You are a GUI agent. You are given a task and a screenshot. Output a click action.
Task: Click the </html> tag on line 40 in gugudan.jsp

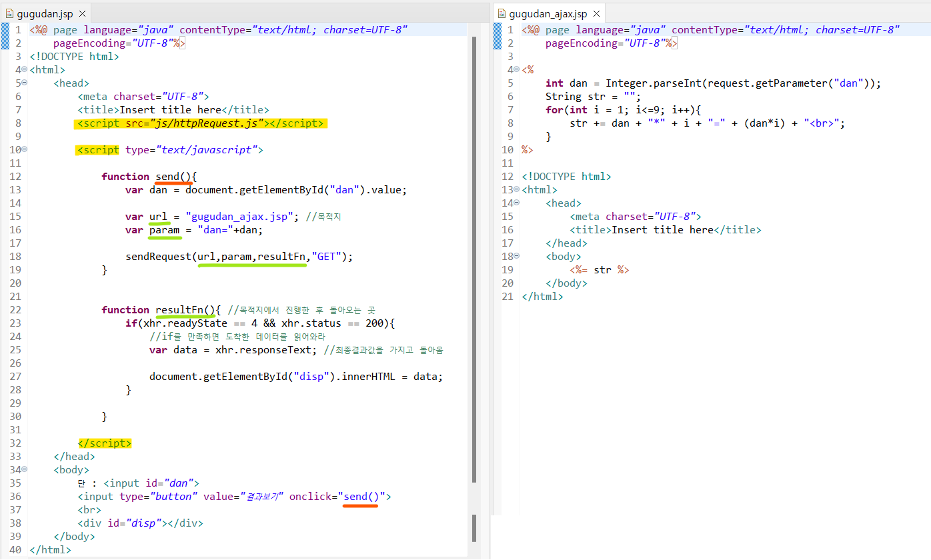click(50, 549)
